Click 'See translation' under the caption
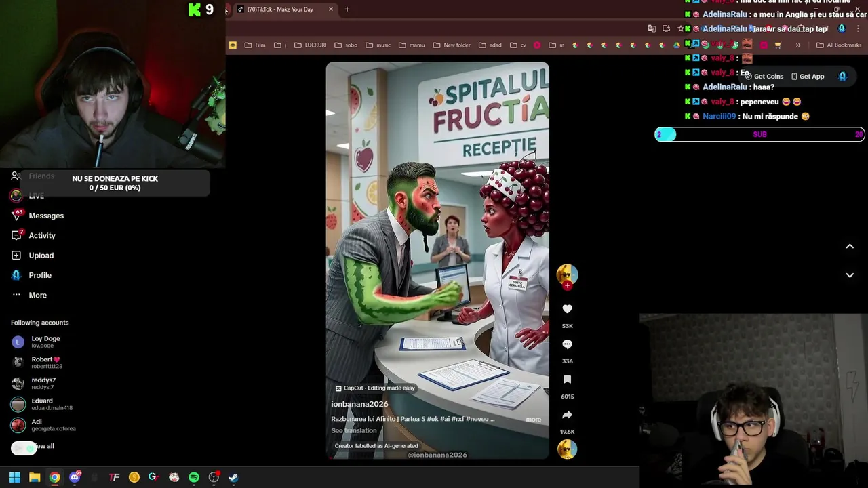868x488 pixels. point(353,430)
